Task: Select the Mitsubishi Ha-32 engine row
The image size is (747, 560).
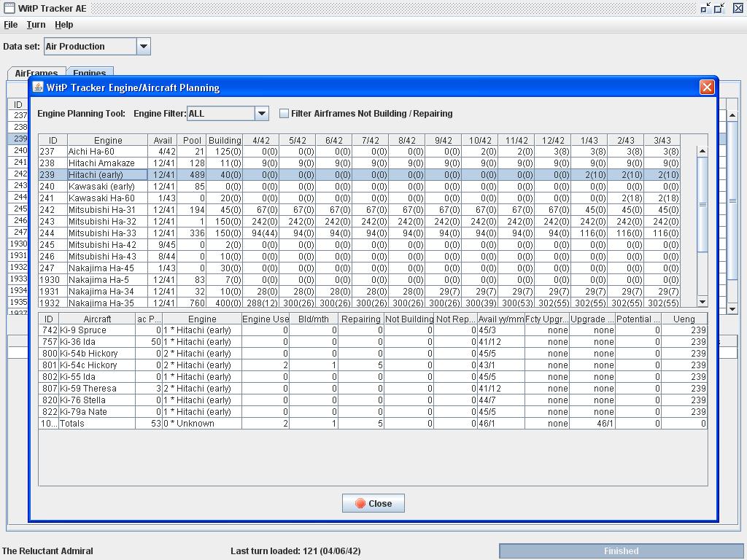Action: click(x=102, y=222)
